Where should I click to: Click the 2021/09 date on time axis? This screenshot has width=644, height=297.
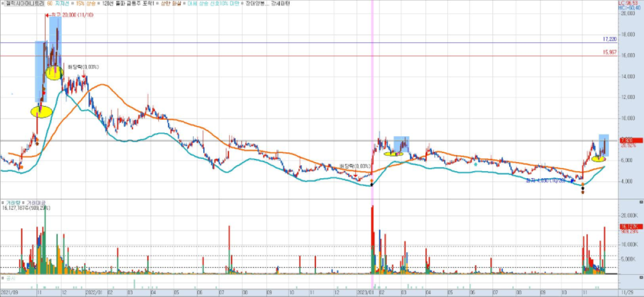[9, 292]
